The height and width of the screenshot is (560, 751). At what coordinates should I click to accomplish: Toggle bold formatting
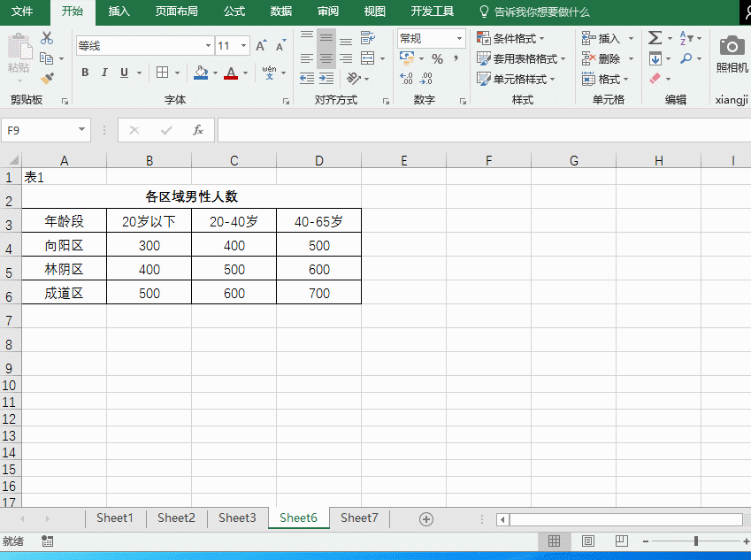85,73
